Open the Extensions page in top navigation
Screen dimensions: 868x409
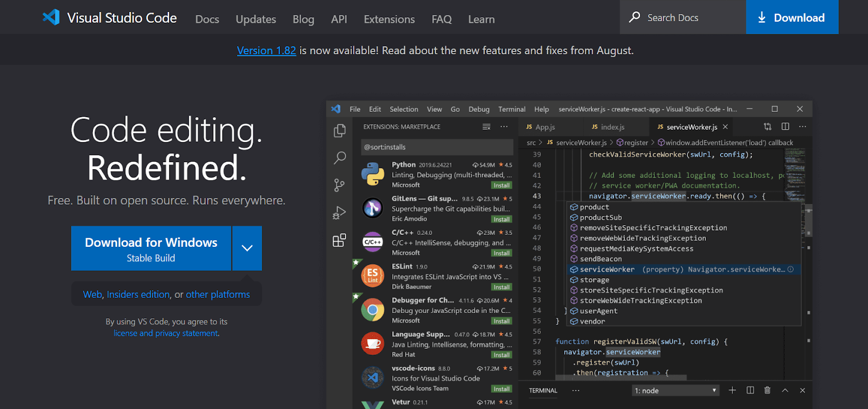(x=389, y=20)
